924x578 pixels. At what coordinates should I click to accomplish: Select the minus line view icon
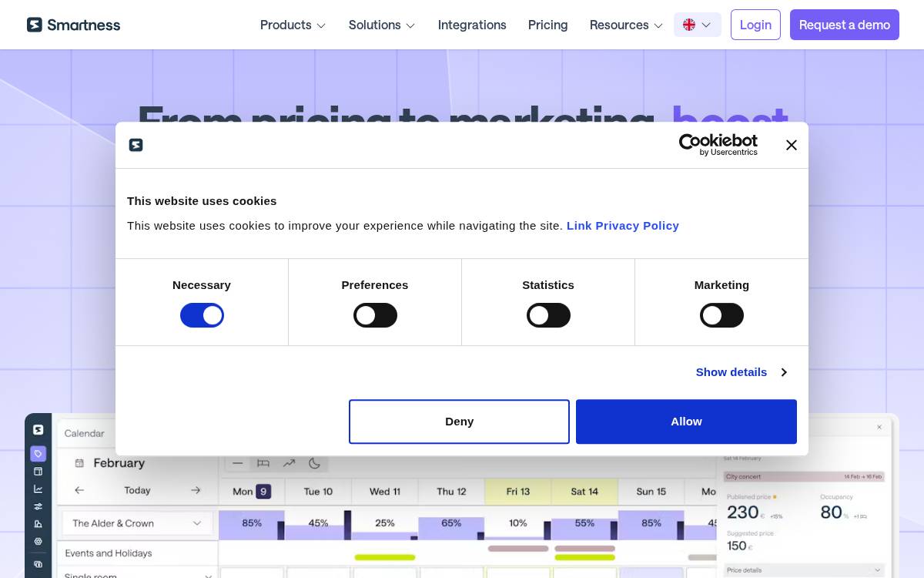click(237, 463)
